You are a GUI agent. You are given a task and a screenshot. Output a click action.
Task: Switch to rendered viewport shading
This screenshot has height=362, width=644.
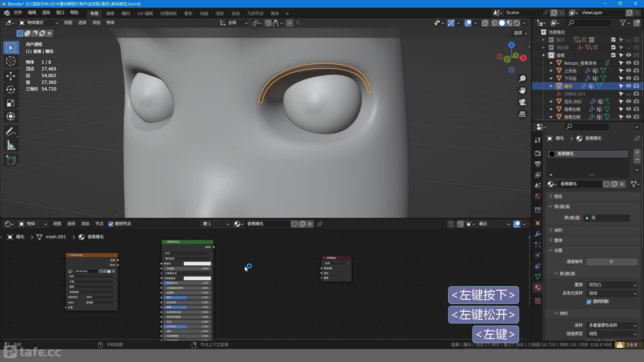tap(517, 23)
